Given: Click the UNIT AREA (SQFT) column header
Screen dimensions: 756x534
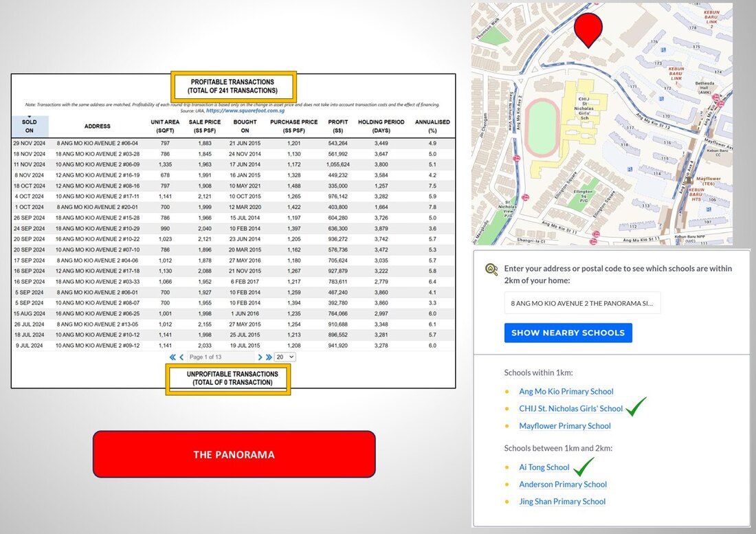Looking at the screenshot, I should coord(165,126).
